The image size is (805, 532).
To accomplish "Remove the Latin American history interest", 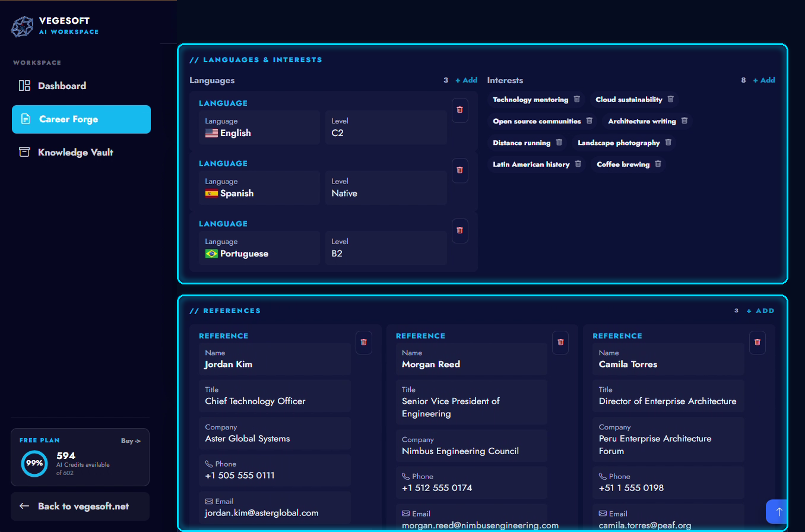I will pos(578,164).
